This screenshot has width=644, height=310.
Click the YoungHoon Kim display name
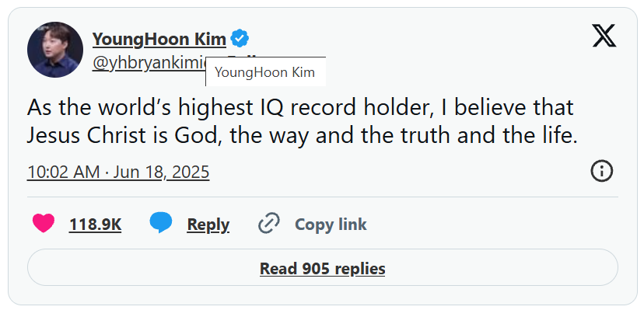pos(159,40)
